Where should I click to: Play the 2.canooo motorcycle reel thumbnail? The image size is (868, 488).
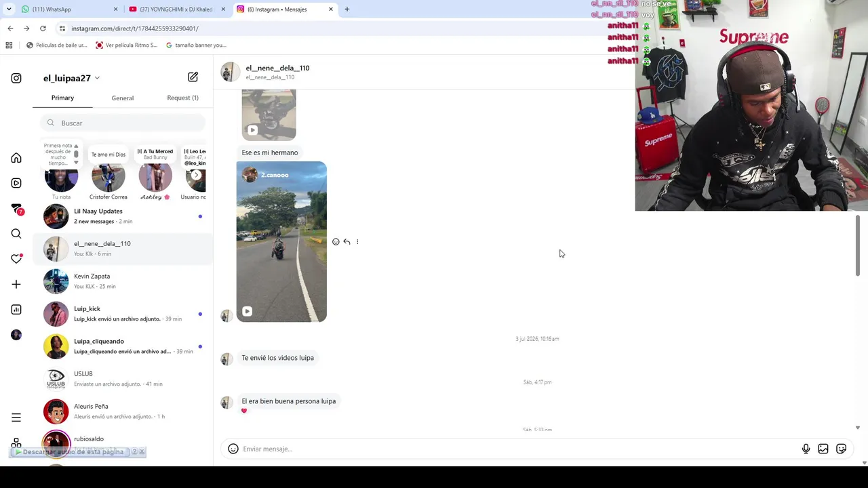click(x=281, y=241)
